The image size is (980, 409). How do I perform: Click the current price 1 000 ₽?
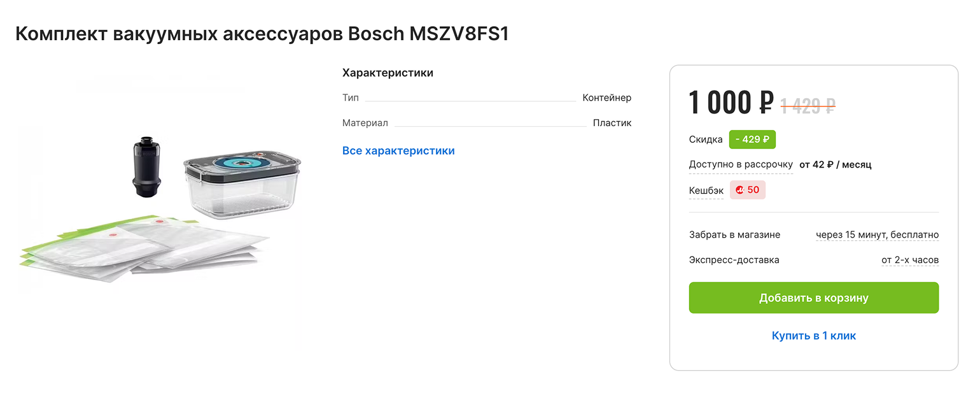[x=731, y=103]
